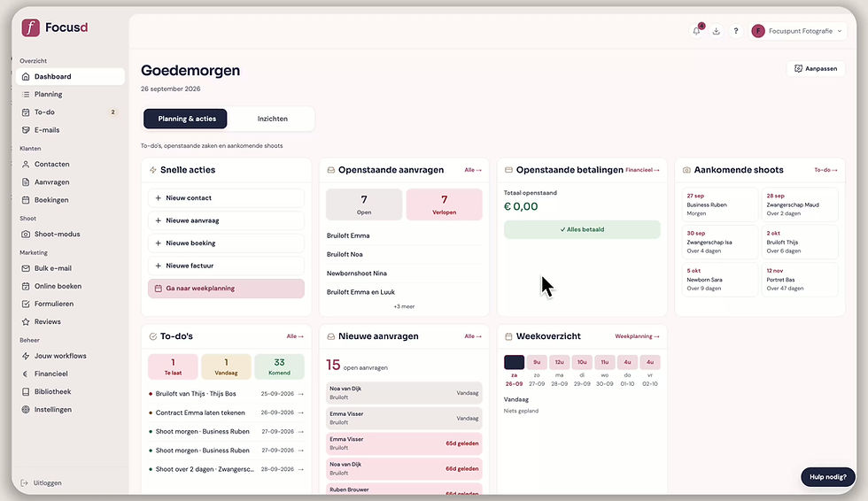Click the Bibliotheek book icon
This screenshot has height=501, width=868.
(26, 391)
